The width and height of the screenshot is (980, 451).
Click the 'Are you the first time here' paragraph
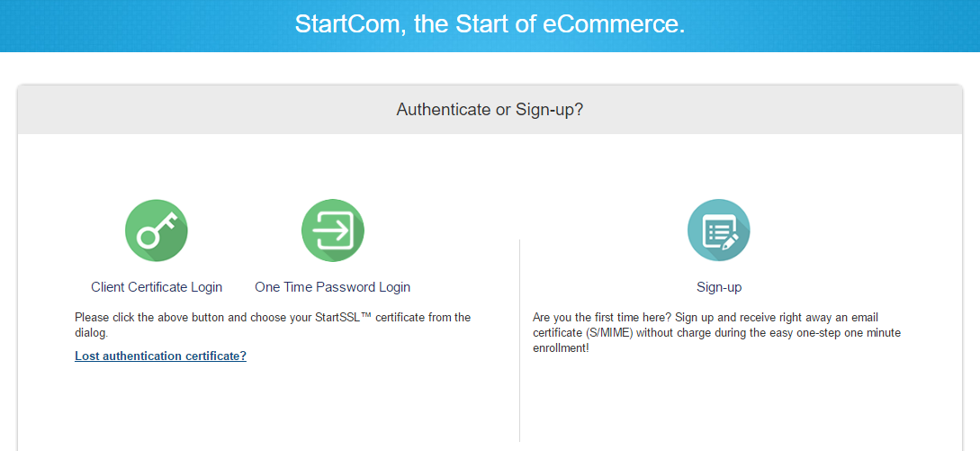(x=717, y=333)
